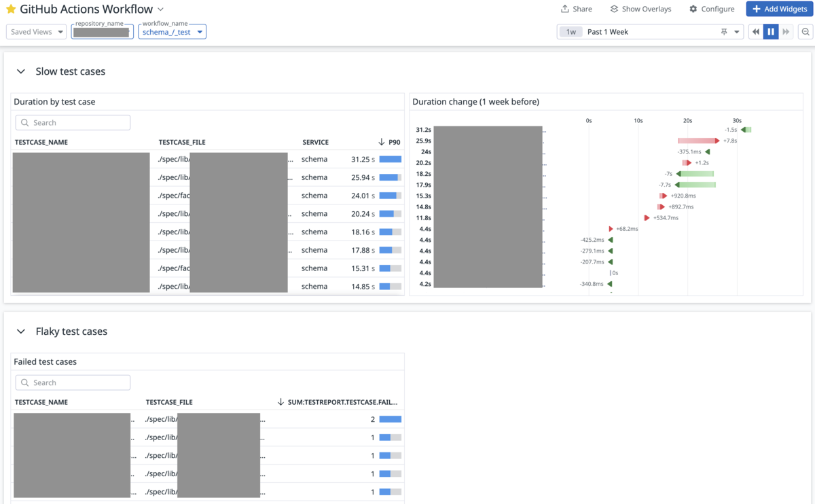Click the blue bar next to 31.25 s
Image resolution: width=815 pixels, height=504 pixels.
391,160
